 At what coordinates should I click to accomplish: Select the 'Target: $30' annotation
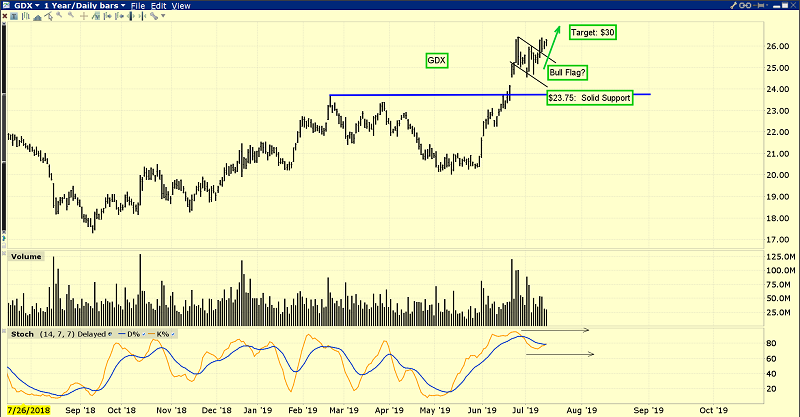tap(593, 32)
